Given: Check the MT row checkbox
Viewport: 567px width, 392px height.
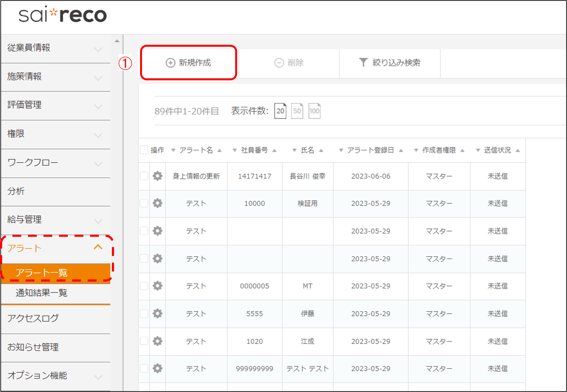Looking at the screenshot, I should point(144,286).
